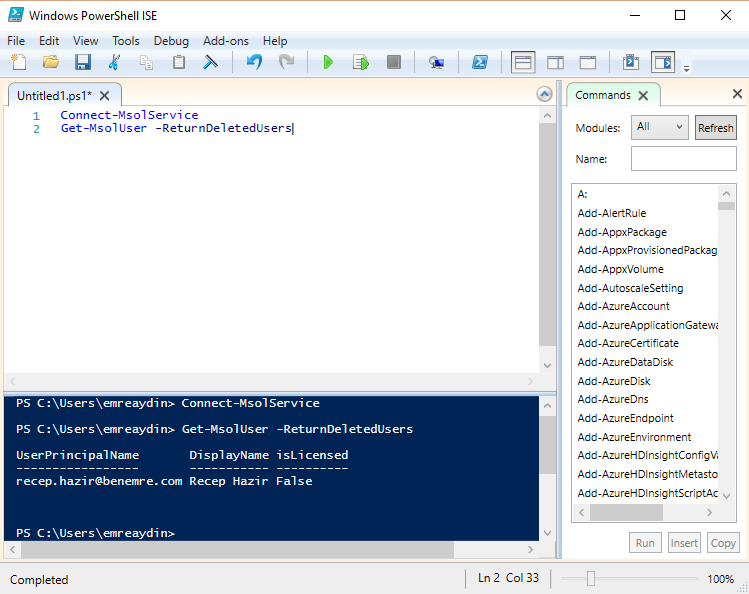Screen dimensions: 749x594
Task: Run the script with green play icon
Action: coord(328,62)
